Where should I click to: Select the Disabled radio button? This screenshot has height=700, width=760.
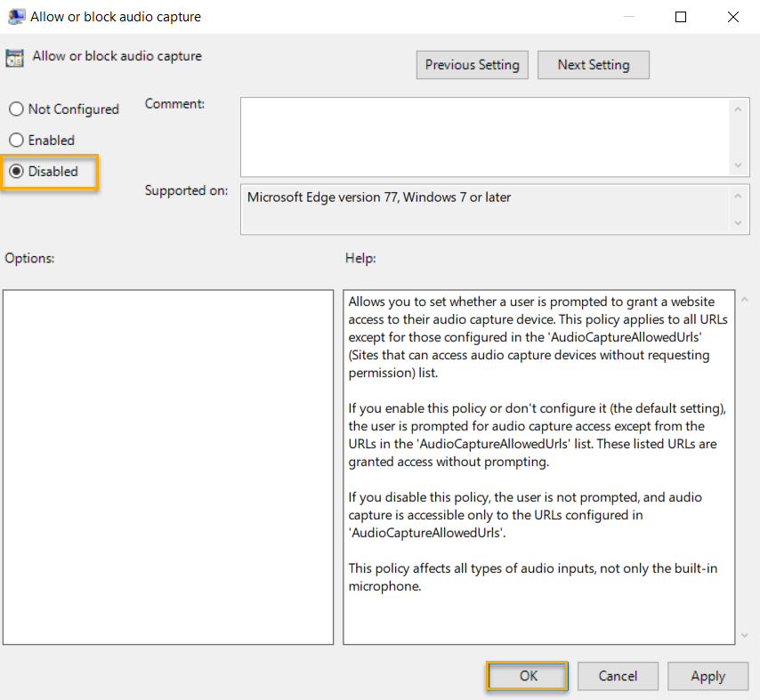coord(16,171)
